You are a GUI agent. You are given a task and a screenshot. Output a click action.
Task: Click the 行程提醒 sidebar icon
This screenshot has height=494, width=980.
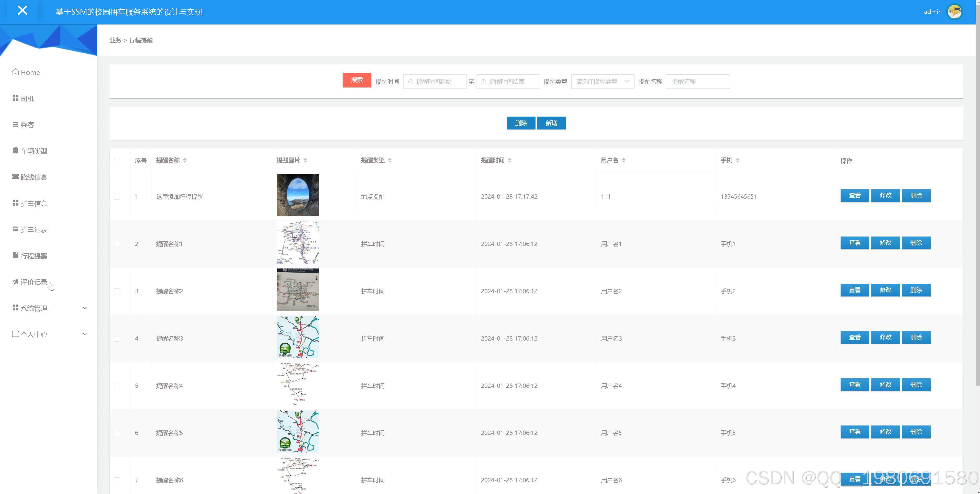tap(15, 255)
